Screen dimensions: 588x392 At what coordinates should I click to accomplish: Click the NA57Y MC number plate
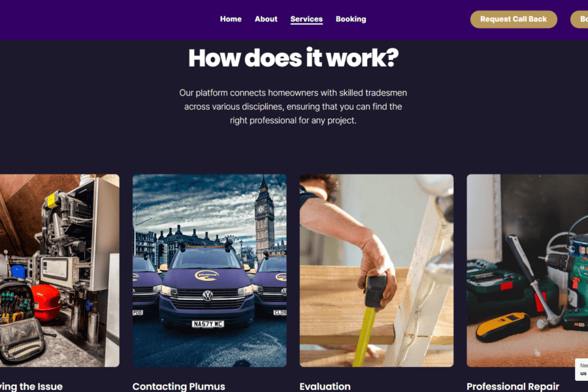click(x=208, y=324)
